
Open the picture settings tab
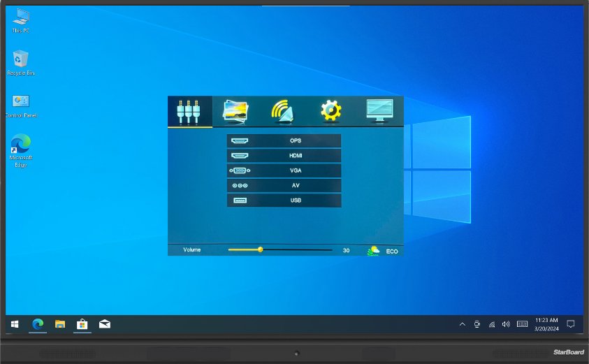(x=235, y=111)
